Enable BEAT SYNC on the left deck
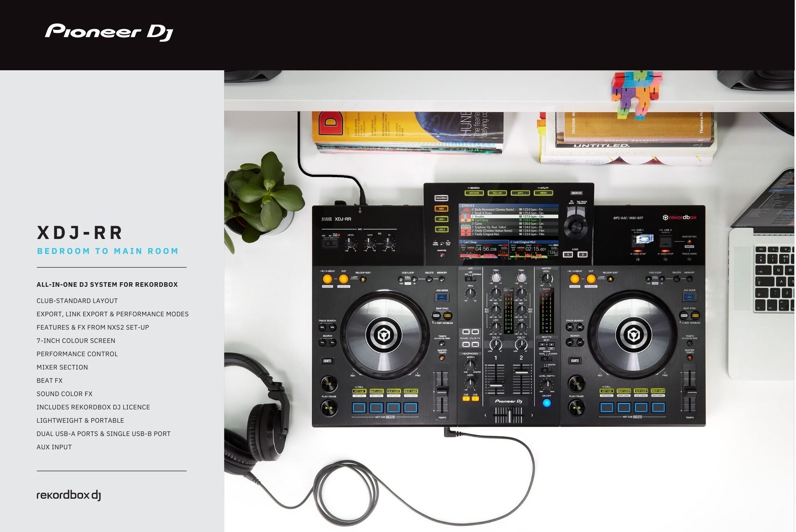 [436, 316]
